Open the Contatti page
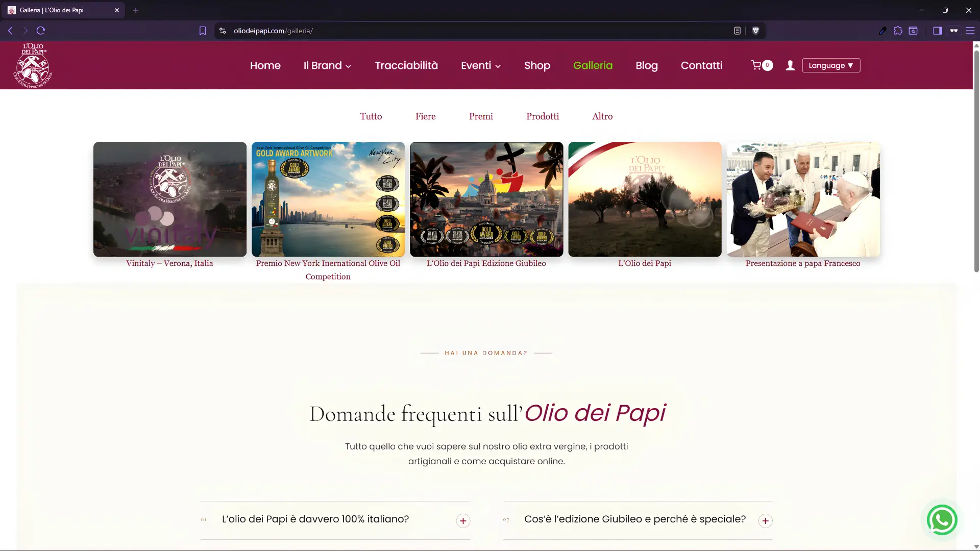The width and height of the screenshot is (980, 551). pyautogui.click(x=701, y=65)
